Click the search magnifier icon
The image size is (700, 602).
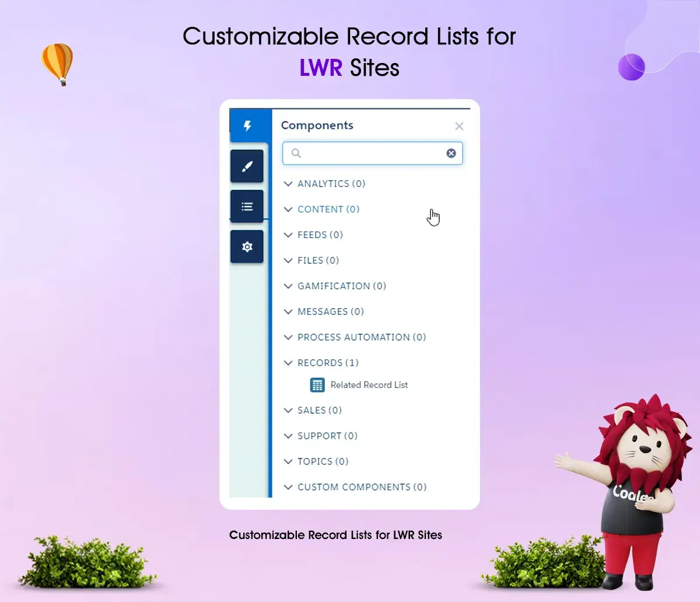coord(296,153)
